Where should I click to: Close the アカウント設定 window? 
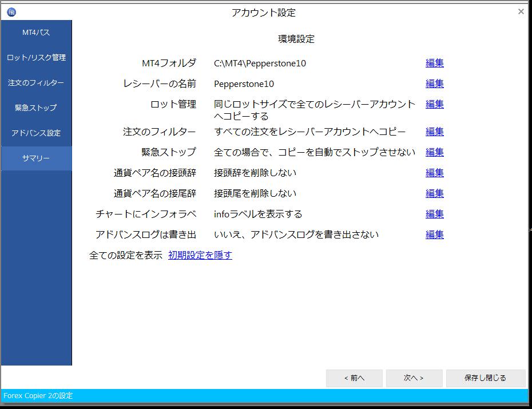[x=521, y=11]
